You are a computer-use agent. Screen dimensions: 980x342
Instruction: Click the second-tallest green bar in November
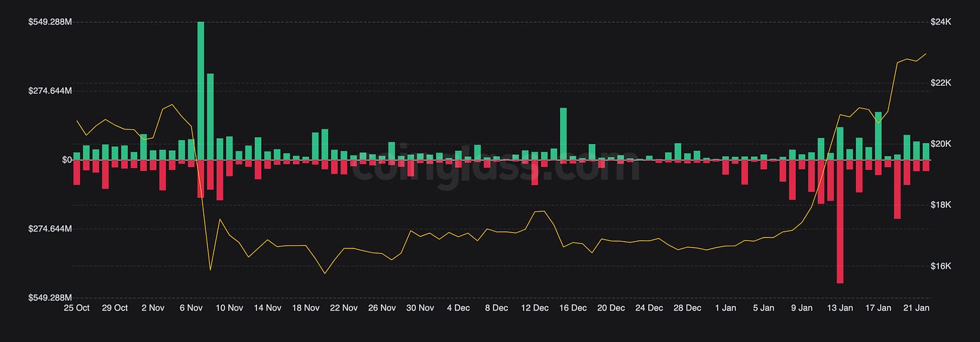coord(210,116)
